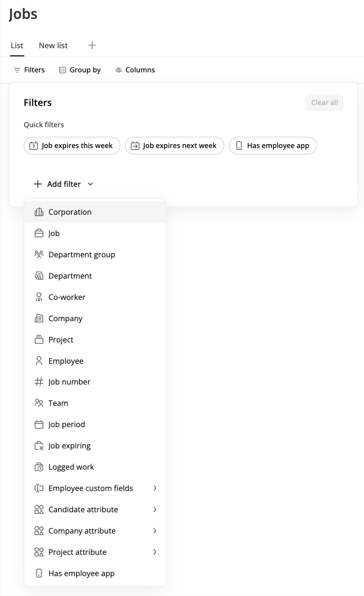
Task: Expand the Candidate attribute submenu arrow
Action: pyautogui.click(x=155, y=509)
